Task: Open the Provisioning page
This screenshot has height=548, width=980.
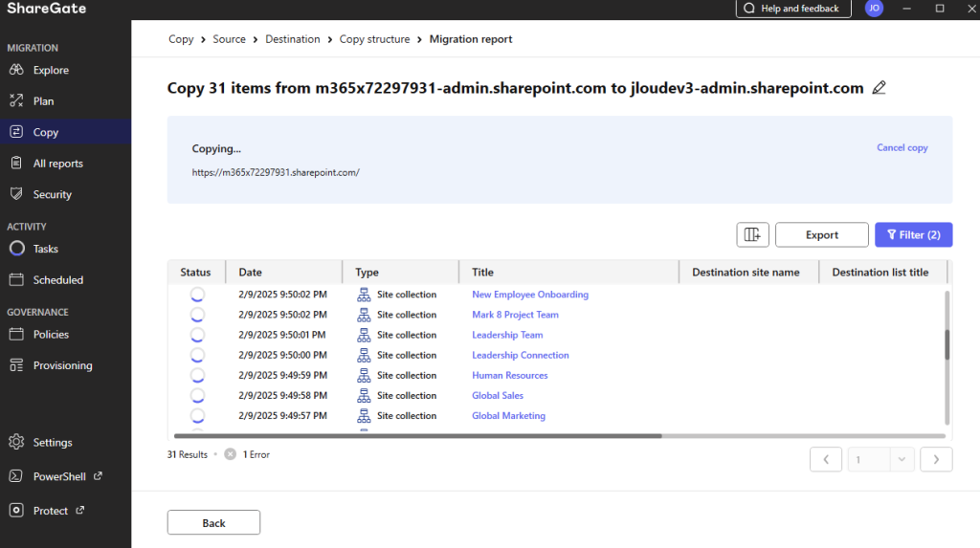Action: click(x=62, y=365)
